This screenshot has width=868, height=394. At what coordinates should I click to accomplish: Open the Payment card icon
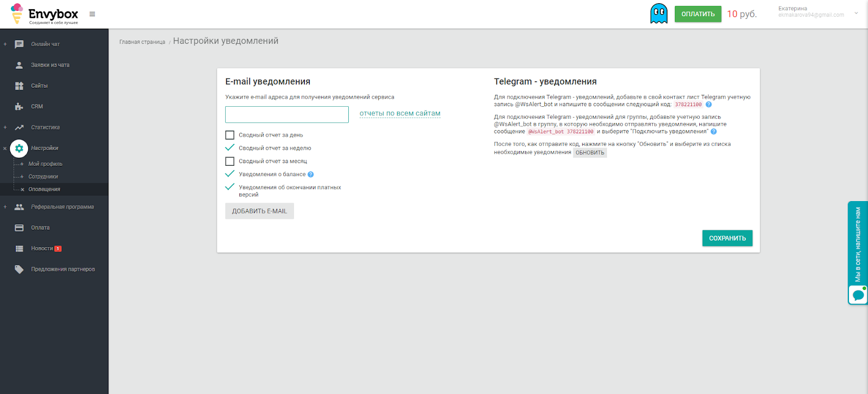(20, 228)
